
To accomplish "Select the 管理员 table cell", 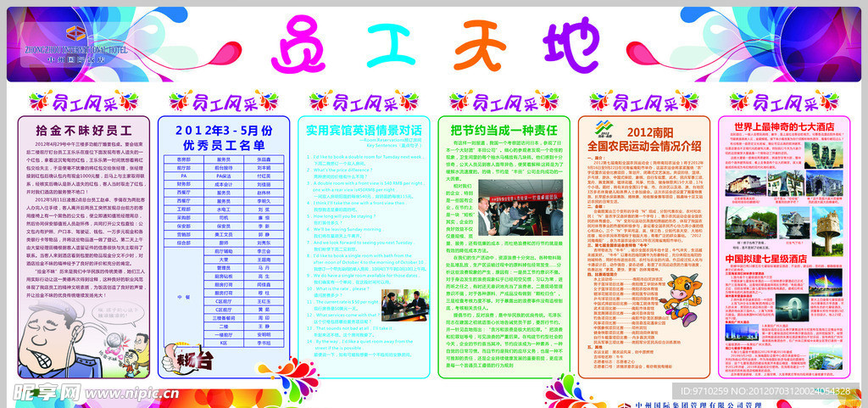I will click(x=224, y=268).
